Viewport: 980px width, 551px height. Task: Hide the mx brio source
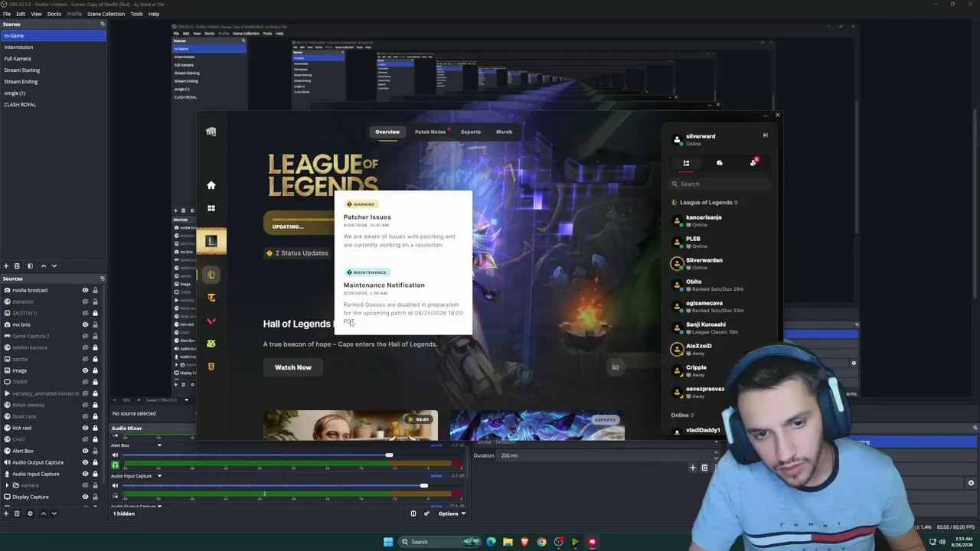(85, 324)
